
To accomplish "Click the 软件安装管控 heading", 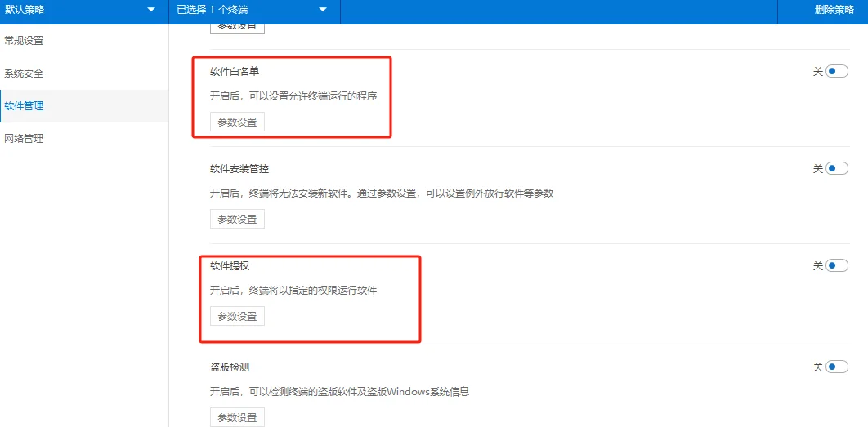I will pyautogui.click(x=239, y=169).
